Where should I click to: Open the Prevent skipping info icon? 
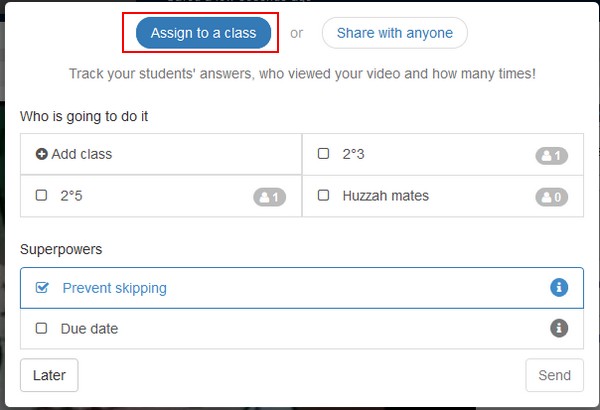point(559,287)
